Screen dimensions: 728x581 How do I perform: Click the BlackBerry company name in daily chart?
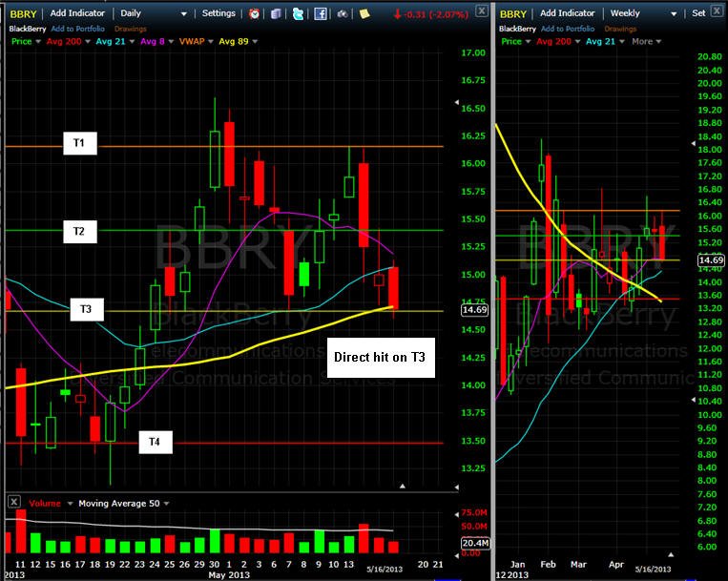coord(28,29)
